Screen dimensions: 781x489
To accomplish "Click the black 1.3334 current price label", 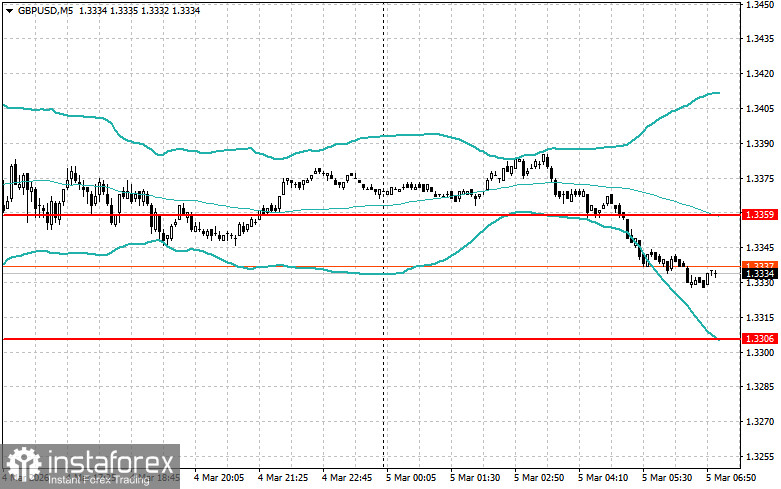I will point(759,273).
